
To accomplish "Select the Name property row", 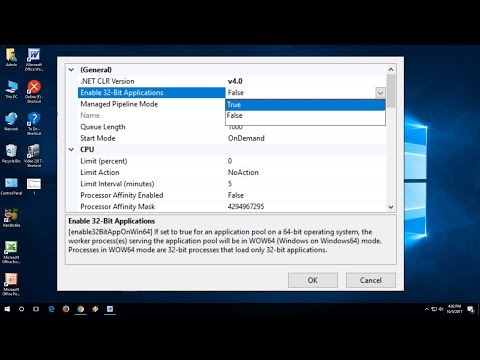I will click(152, 115).
